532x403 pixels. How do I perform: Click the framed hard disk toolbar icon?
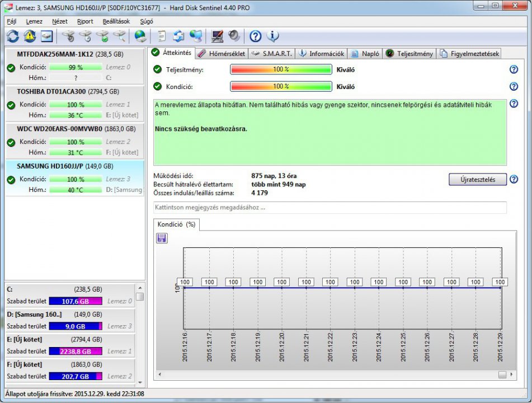[47, 36]
